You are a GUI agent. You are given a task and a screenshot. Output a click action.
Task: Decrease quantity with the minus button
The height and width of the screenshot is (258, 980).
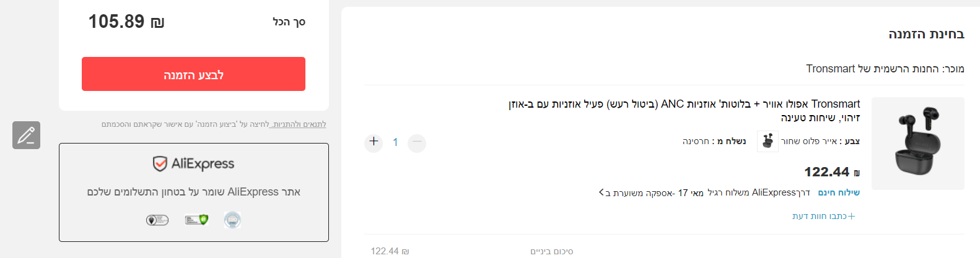click(x=417, y=143)
